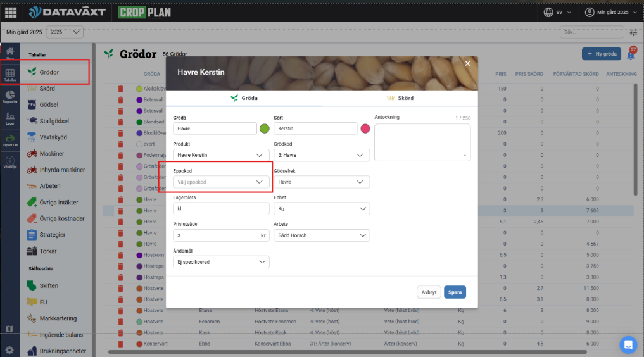The width and height of the screenshot is (644, 357).
Task: Expand the Ändamål dropdown
Action: (221, 261)
